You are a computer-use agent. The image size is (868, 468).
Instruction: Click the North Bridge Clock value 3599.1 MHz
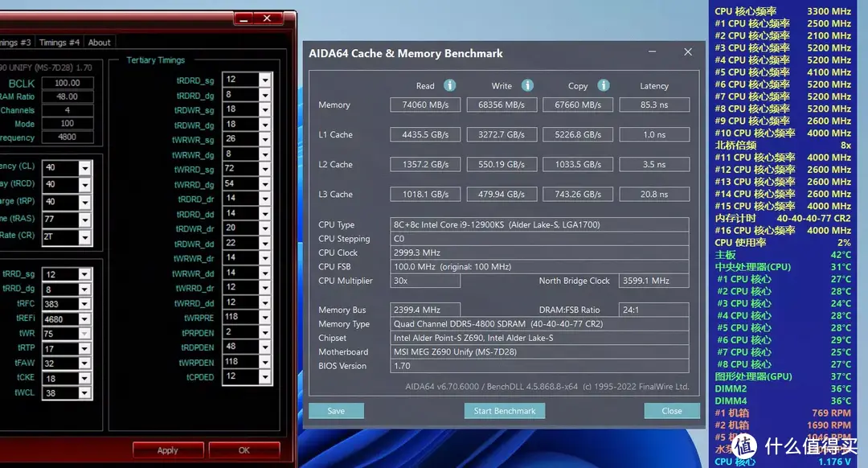tap(653, 281)
